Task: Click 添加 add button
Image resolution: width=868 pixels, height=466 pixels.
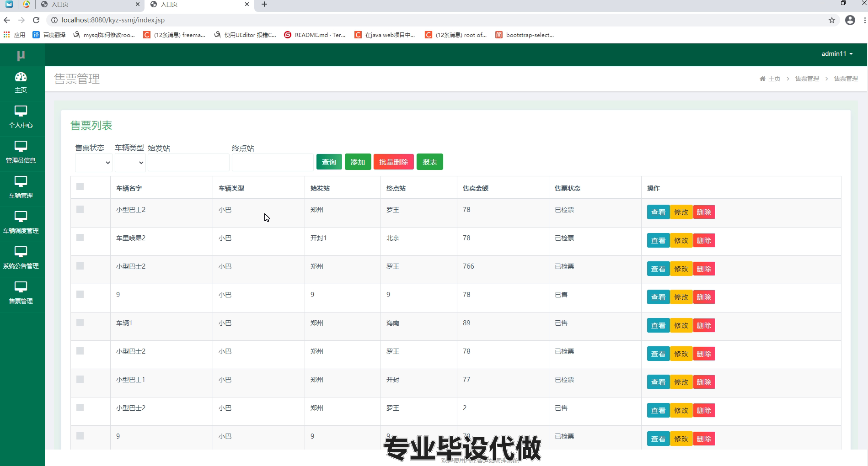Action: (x=358, y=162)
